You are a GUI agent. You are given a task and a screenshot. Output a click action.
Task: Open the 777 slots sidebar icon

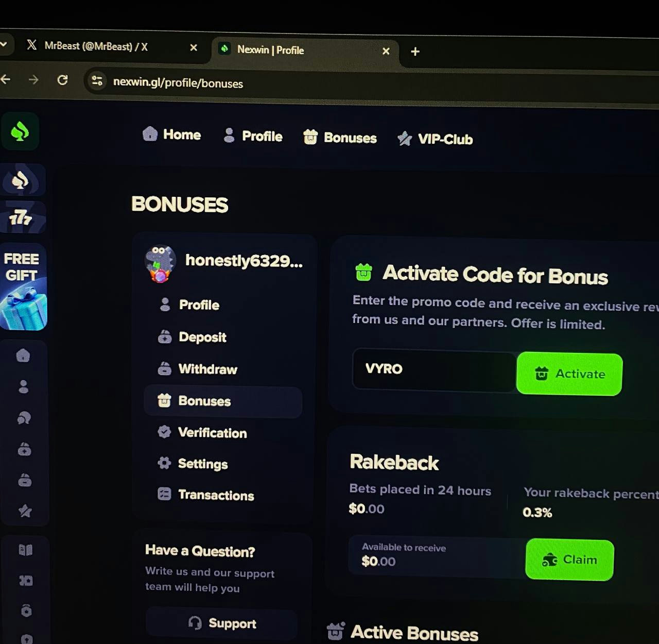[22, 217]
